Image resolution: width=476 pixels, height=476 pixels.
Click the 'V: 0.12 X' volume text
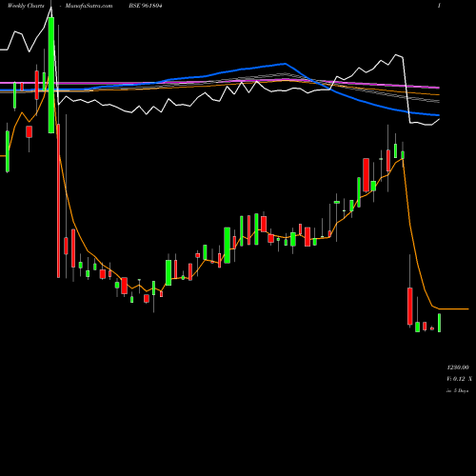click(x=459, y=379)
